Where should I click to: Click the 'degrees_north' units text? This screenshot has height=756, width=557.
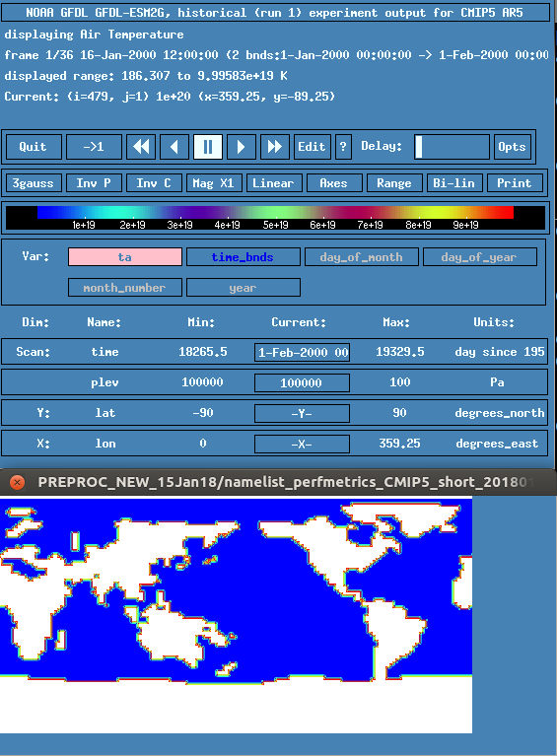tap(500, 413)
